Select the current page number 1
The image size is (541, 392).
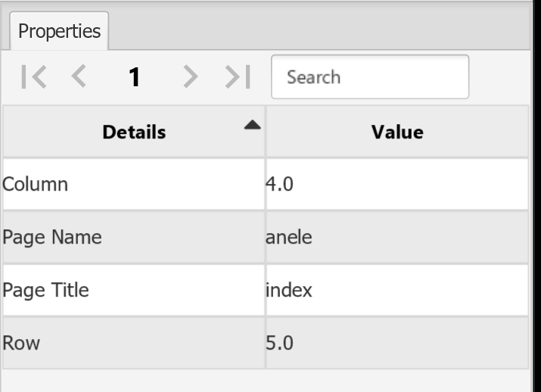coord(135,77)
